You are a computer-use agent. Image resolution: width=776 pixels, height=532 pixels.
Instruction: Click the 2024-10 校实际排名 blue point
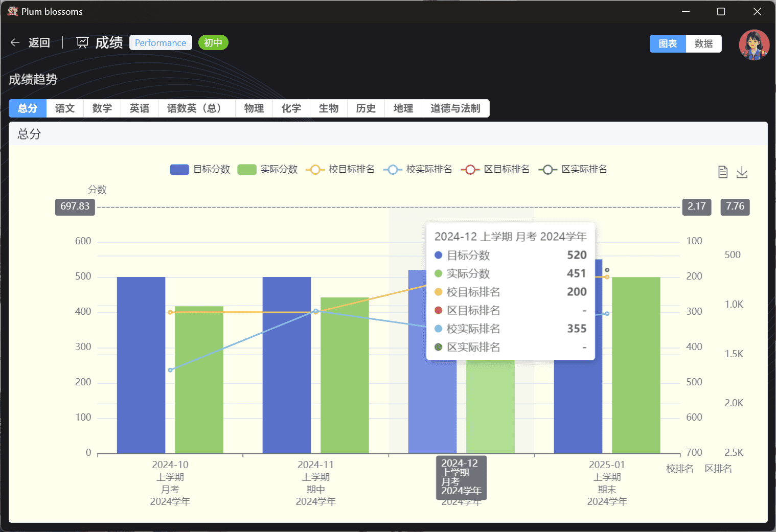tap(170, 370)
